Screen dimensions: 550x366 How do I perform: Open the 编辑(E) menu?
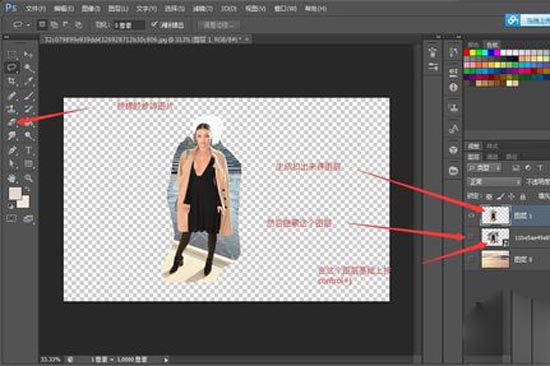[x=63, y=8]
